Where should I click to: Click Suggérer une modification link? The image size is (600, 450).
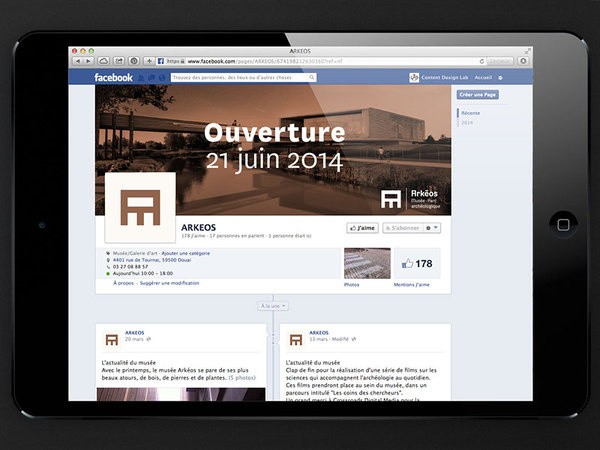coord(170,283)
